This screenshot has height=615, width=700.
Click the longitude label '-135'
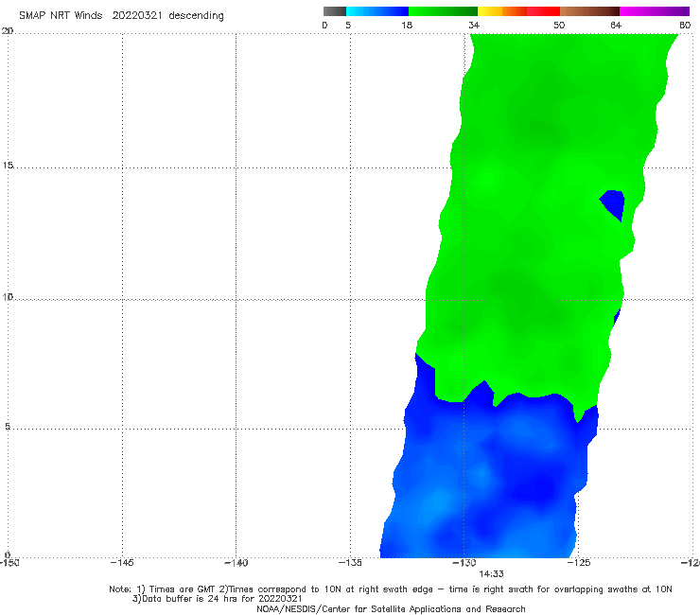click(350, 563)
